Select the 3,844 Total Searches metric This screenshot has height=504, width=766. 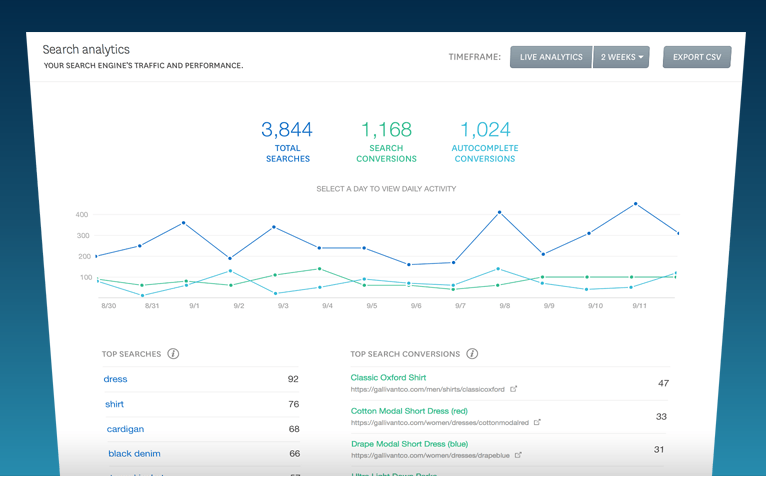[x=287, y=142]
